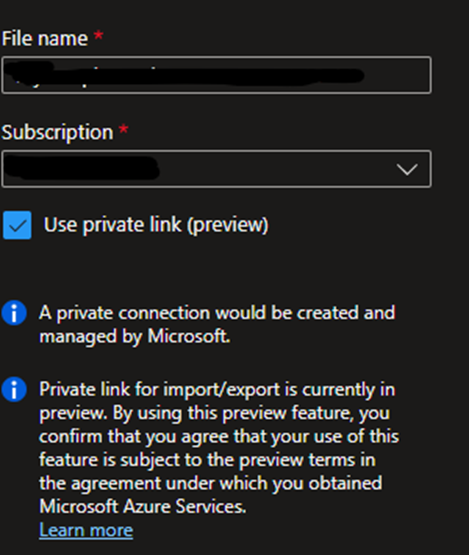Click the File name input field

pyautogui.click(x=216, y=75)
